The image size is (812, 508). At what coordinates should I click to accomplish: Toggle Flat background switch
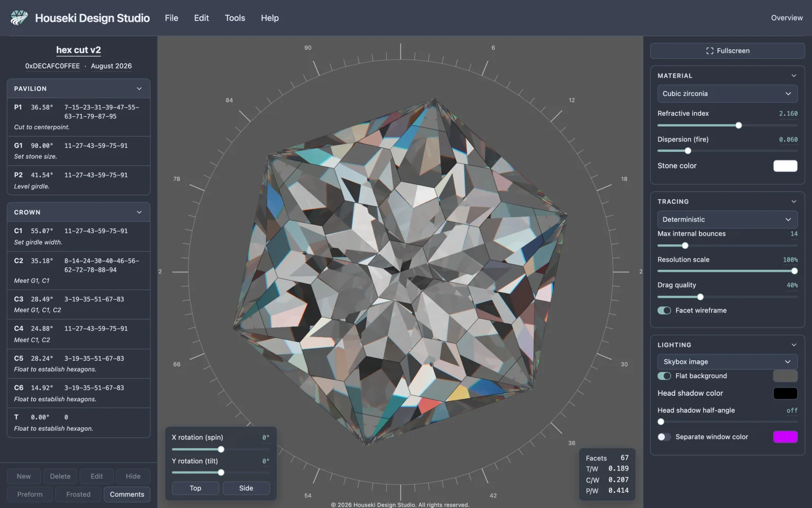[x=664, y=376]
